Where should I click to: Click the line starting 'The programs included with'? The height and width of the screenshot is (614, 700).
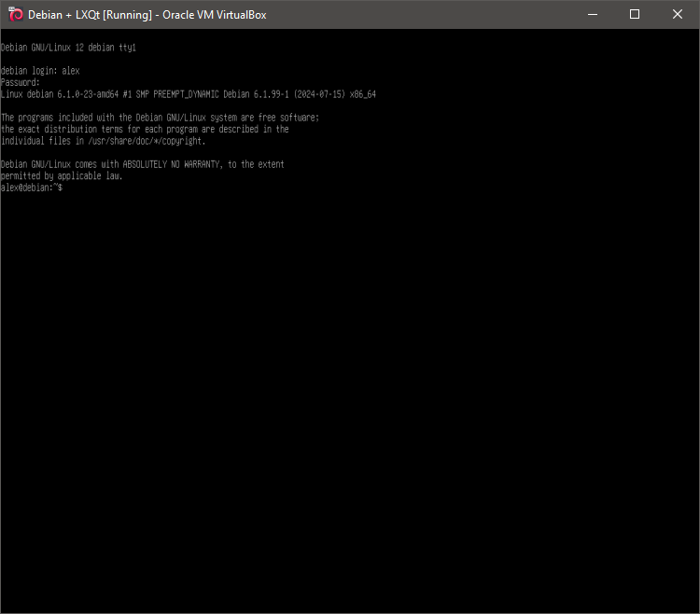(x=160, y=118)
